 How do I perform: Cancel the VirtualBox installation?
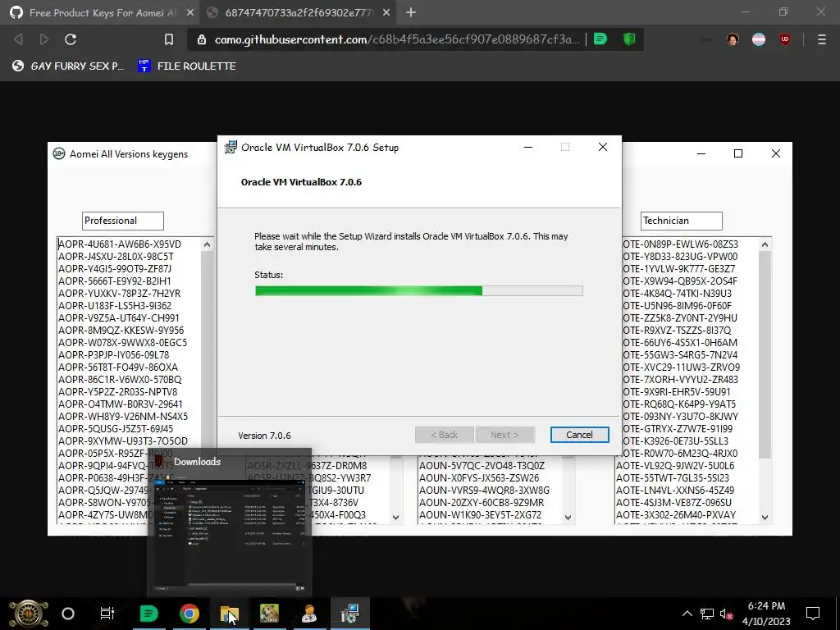pos(579,435)
